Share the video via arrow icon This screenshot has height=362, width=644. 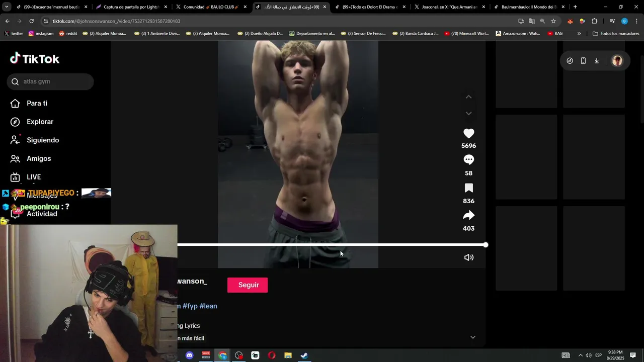[x=468, y=216]
